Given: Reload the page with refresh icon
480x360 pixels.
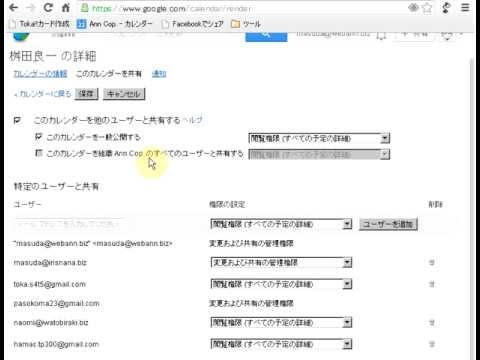Looking at the screenshot, I should [48, 8].
